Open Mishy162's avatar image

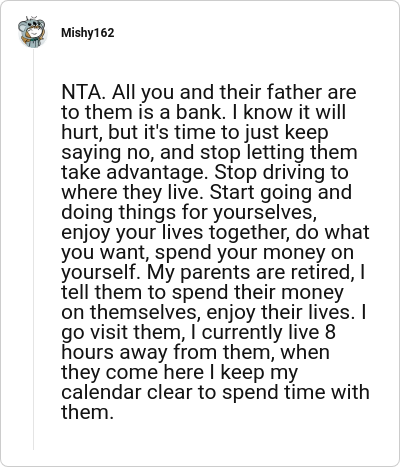click(x=32, y=32)
